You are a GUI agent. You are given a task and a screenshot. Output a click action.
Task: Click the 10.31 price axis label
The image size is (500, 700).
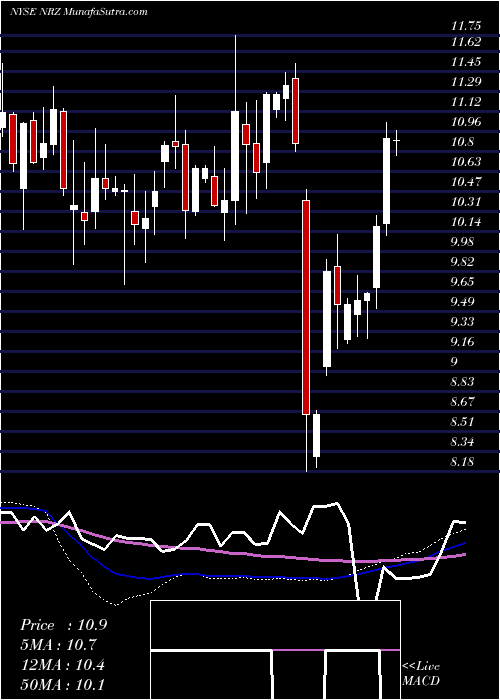[x=466, y=202]
